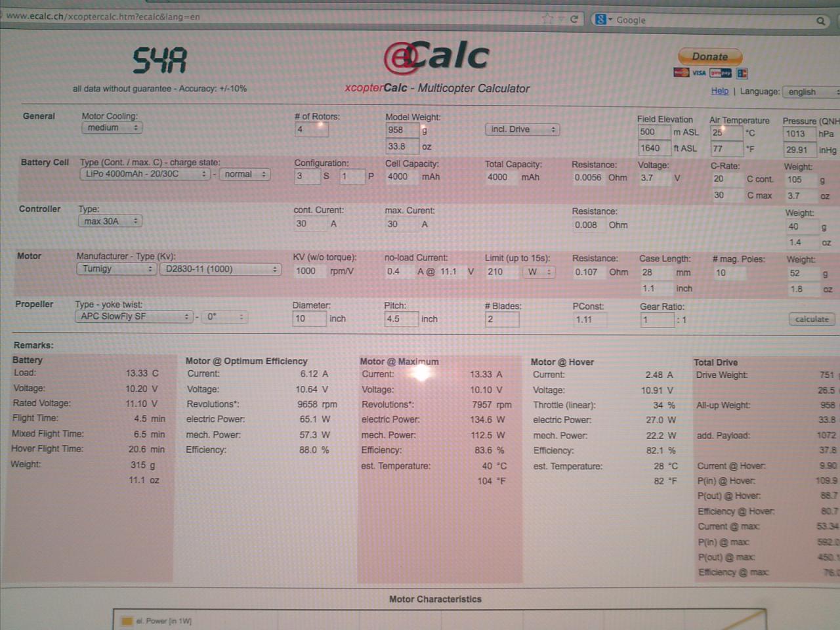Click the # of Rotors input field
The image size is (840, 630).
[311, 129]
